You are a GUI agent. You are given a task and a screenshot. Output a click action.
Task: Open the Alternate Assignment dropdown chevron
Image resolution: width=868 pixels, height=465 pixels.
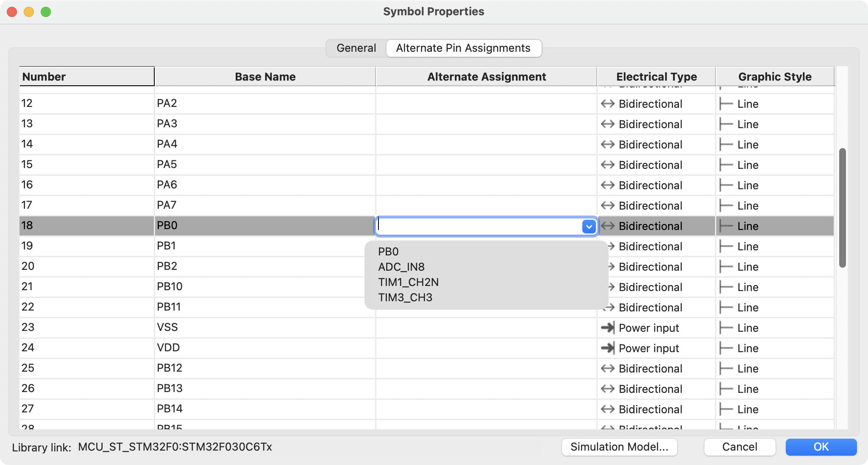(588, 227)
